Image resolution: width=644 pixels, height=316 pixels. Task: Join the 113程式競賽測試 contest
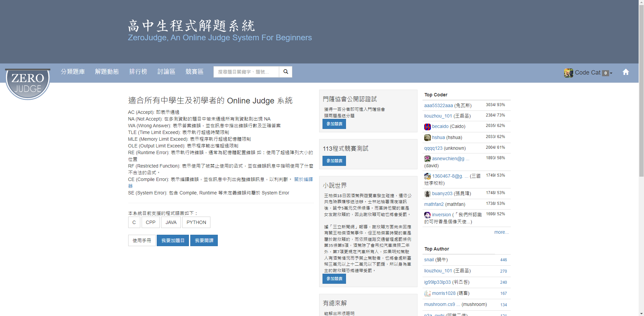[334, 161]
